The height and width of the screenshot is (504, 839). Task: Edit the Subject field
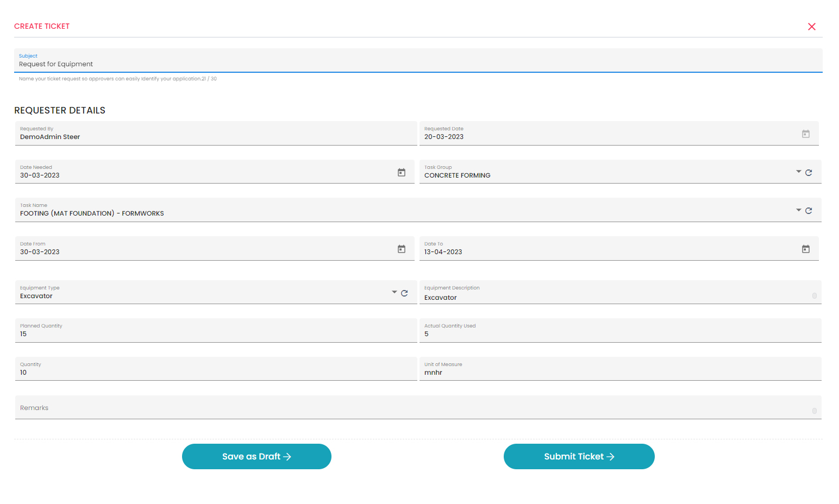pyautogui.click(x=217, y=64)
